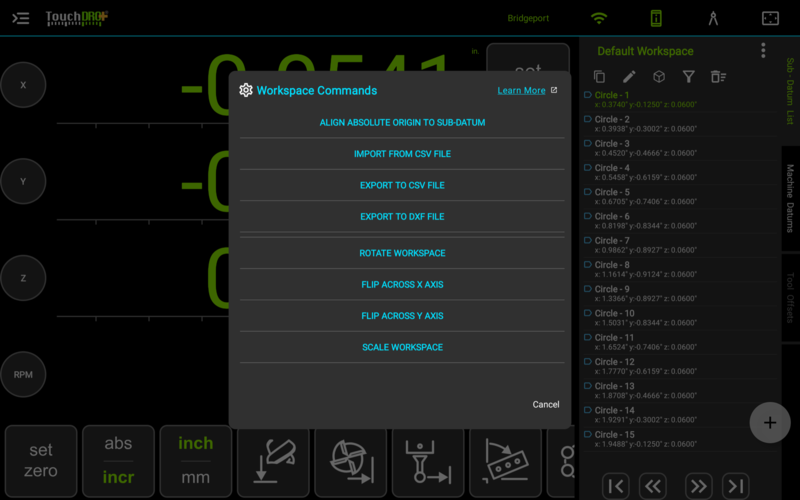This screenshot has width=800, height=500.
Task: Switch to Tool Offsets side tab
Action: point(790,298)
